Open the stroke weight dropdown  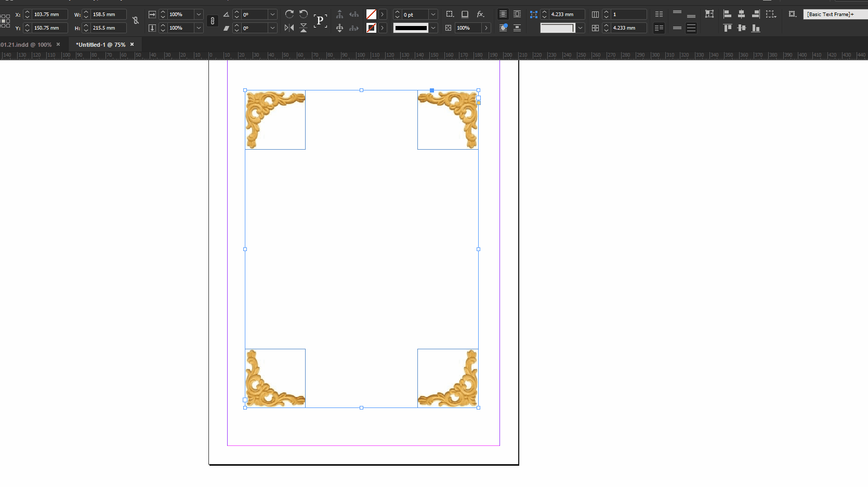coord(433,15)
